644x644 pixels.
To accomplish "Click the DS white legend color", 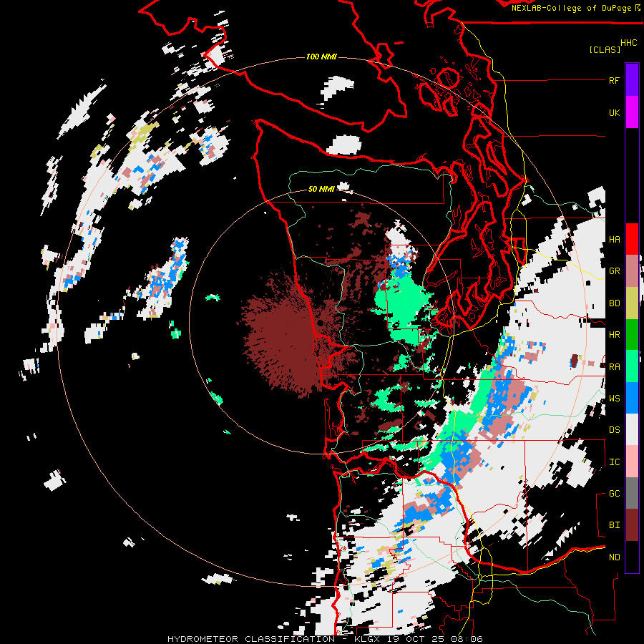I will pyautogui.click(x=632, y=429).
